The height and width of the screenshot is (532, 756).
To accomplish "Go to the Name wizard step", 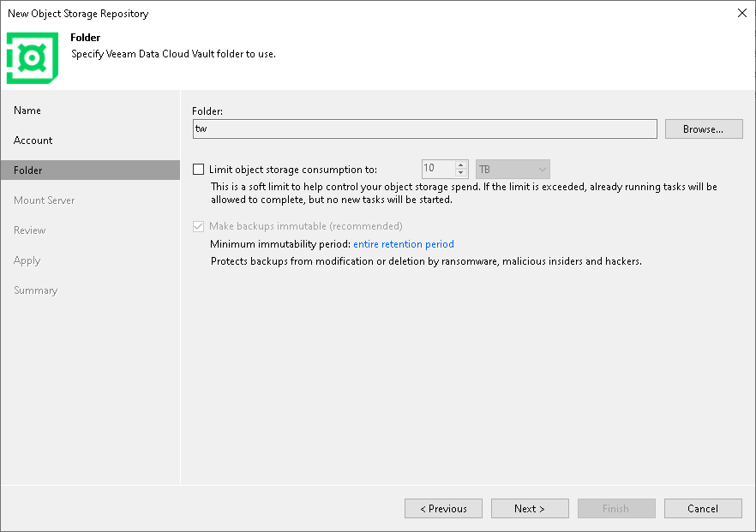I will pyautogui.click(x=27, y=111).
